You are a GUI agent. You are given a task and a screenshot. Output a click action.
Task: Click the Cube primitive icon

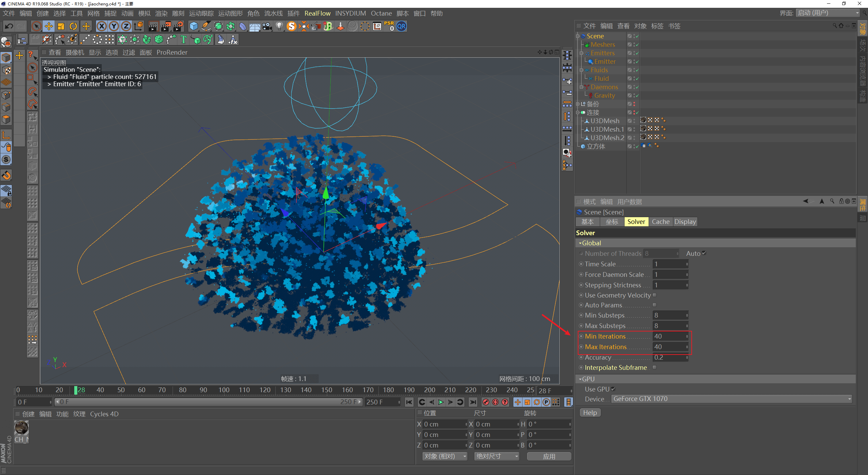pyautogui.click(x=194, y=26)
